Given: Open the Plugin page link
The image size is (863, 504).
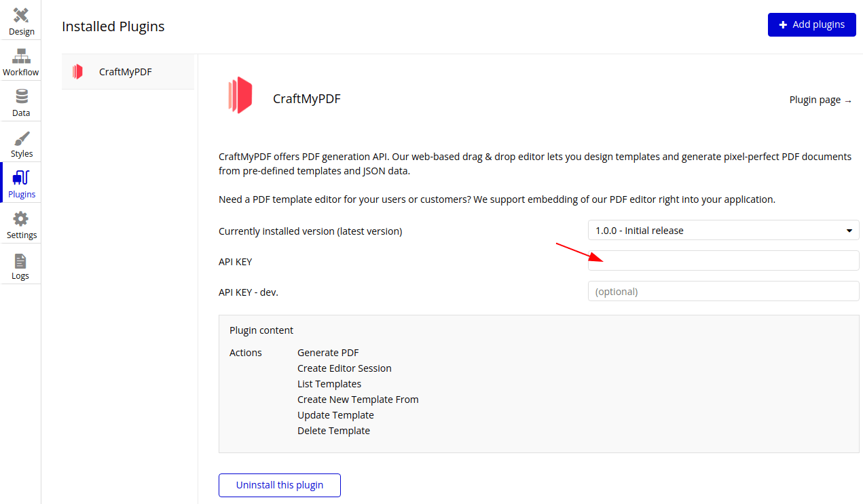Looking at the screenshot, I should (x=820, y=100).
